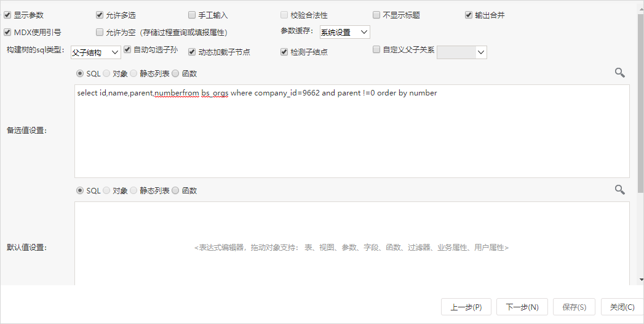Click the 校验合法性 disabled checkbox
Screen dimensions: 644x324
(x=284, y=15)
